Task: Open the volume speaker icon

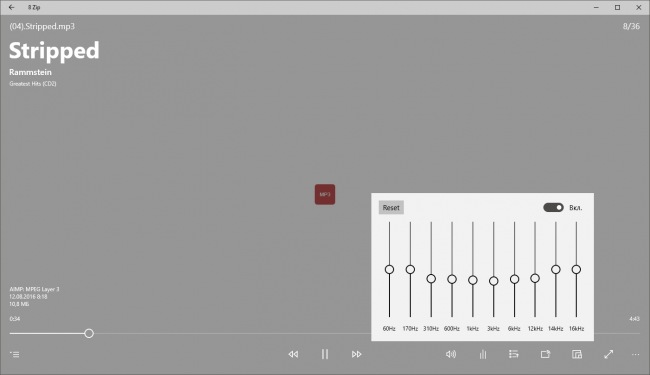Action: (x=451, y=354)
